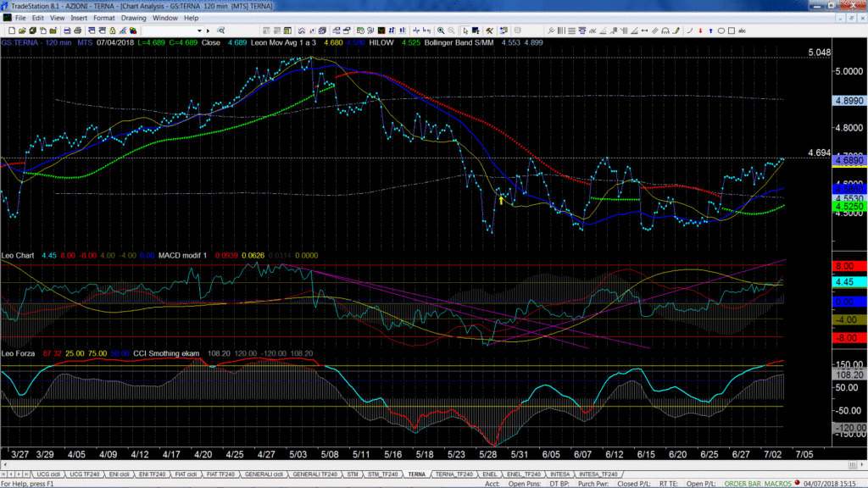Click the Zoom Out magnifier icon

pos(451,31)
